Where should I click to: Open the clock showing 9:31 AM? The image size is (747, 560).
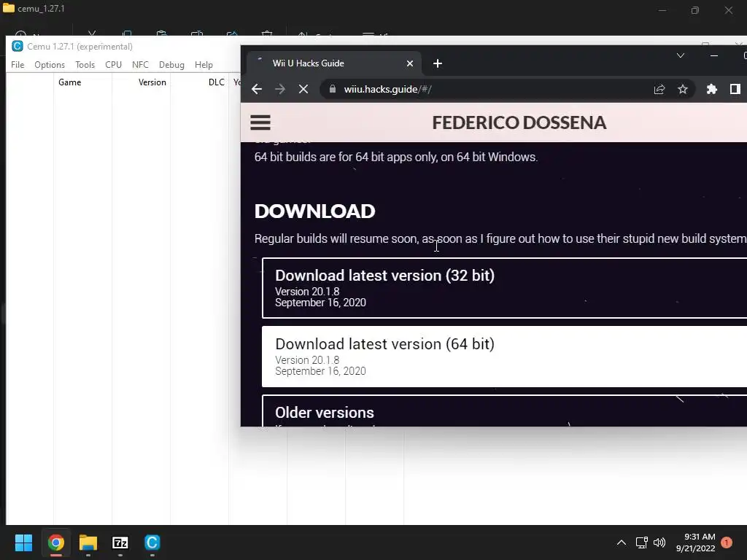[695, 542]
